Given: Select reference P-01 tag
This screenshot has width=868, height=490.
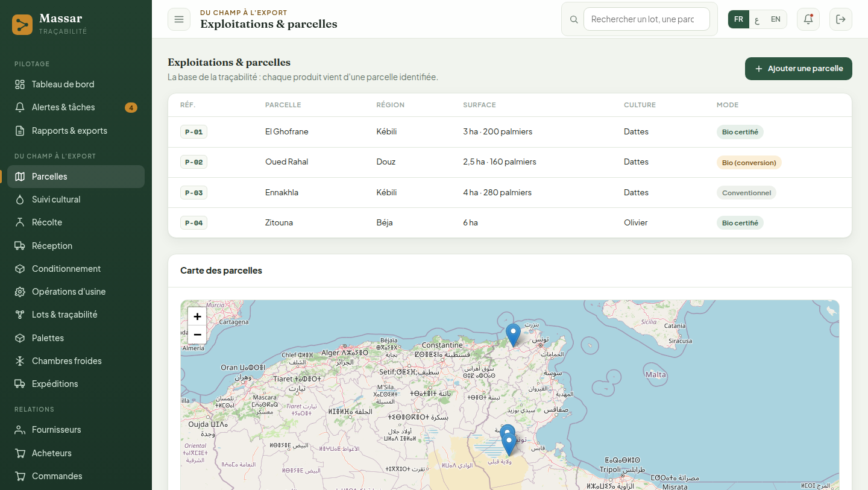Looking at the screenshot, I should [x=193, y=132].
